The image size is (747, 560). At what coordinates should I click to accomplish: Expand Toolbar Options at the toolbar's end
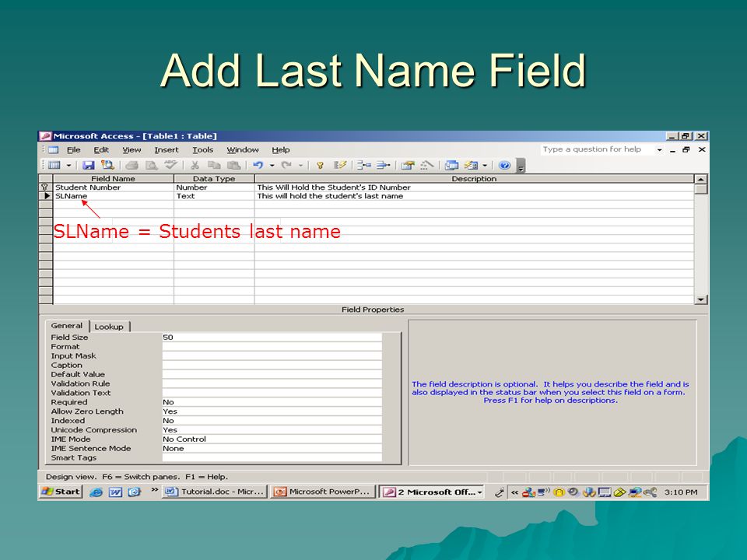pos(521,166)
